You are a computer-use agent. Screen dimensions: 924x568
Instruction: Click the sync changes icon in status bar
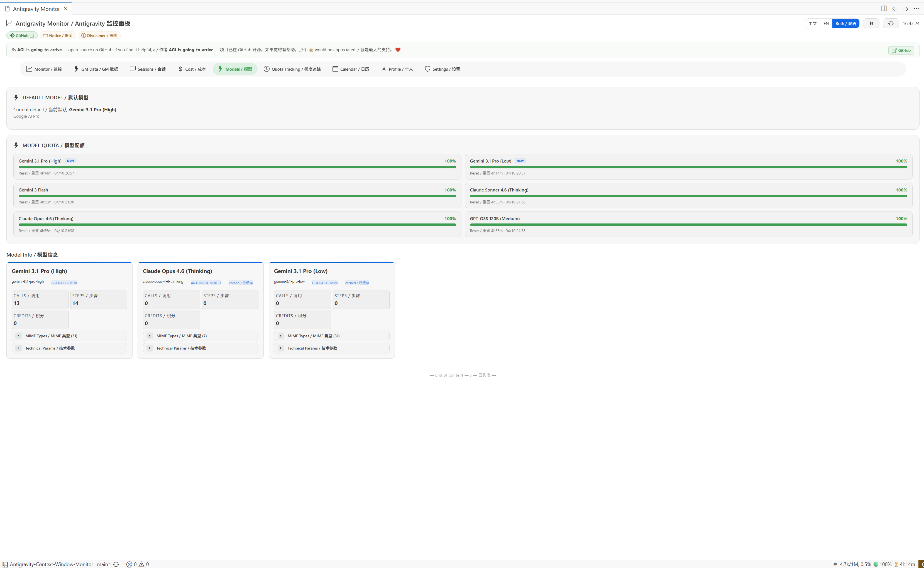pyautogui.click(x=116, y=564)
